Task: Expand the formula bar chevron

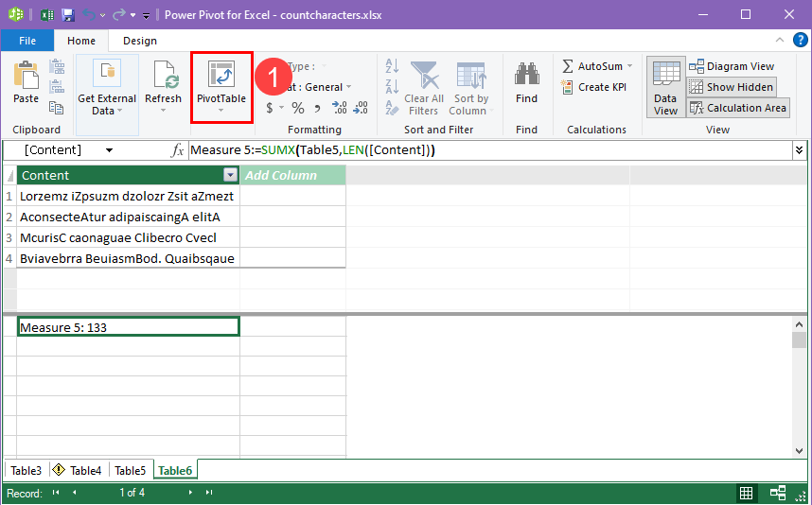Action: pos(799,150)
